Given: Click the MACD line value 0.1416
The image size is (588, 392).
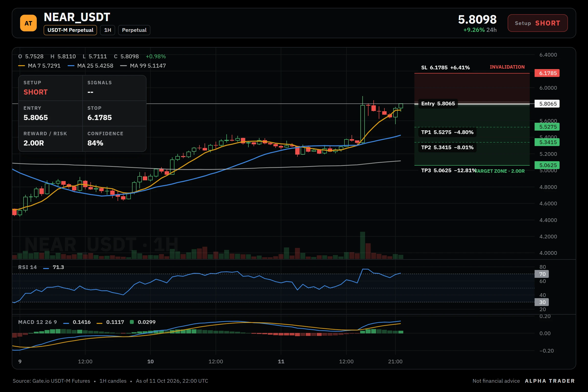Looking at the screenshot, I should pos(82,322).
